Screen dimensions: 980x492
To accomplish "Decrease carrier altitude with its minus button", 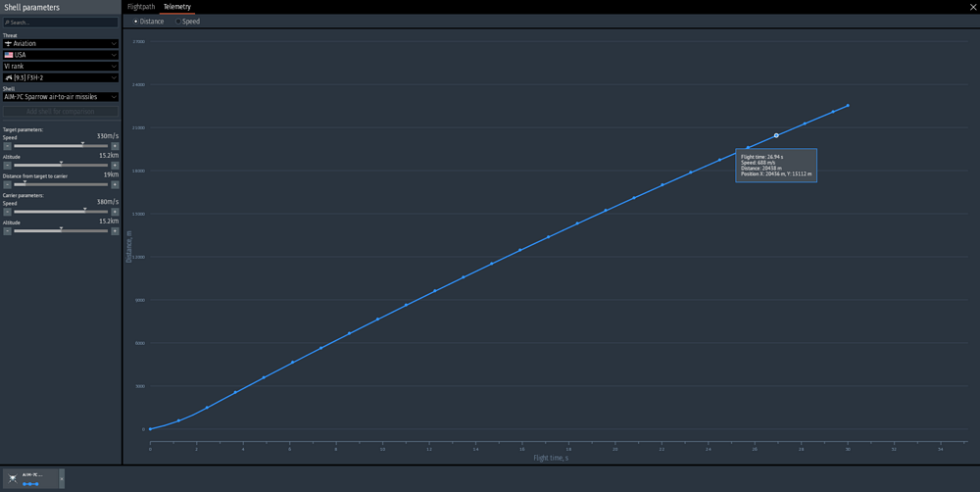I will [x=8, y=231].
